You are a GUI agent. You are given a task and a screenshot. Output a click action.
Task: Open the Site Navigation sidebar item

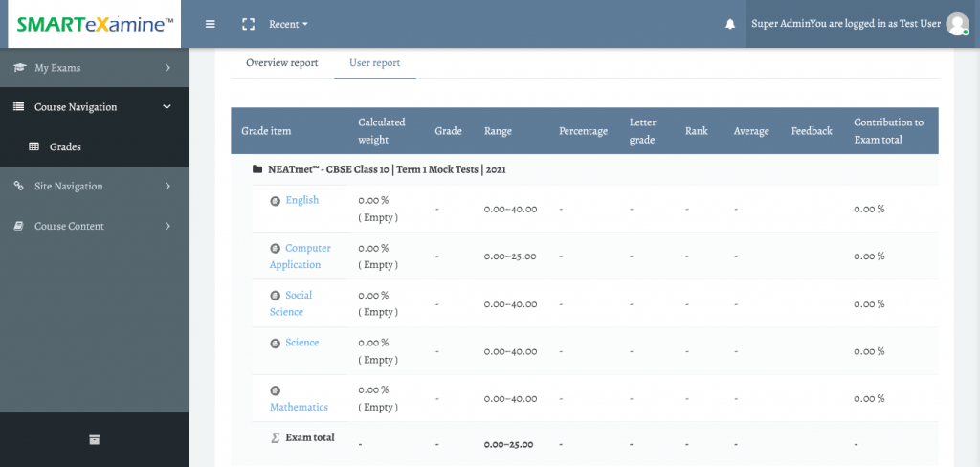[94, 187]
